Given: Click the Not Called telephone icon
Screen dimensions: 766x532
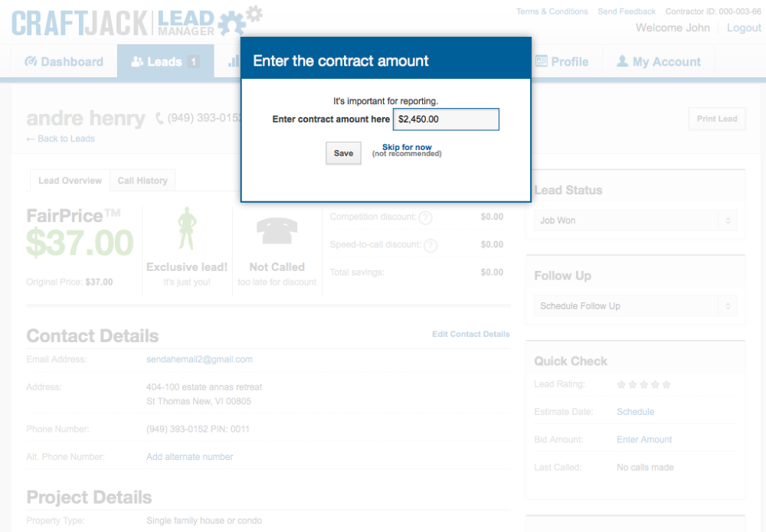Looking at the screenshot, I should pyautogui.click(x=277, y=230).
